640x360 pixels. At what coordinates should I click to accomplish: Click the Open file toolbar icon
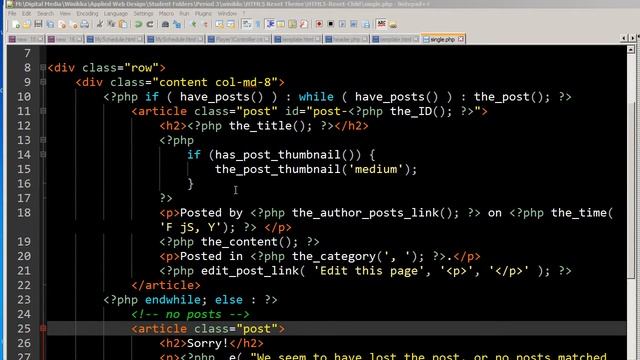(x=27, y=24)
